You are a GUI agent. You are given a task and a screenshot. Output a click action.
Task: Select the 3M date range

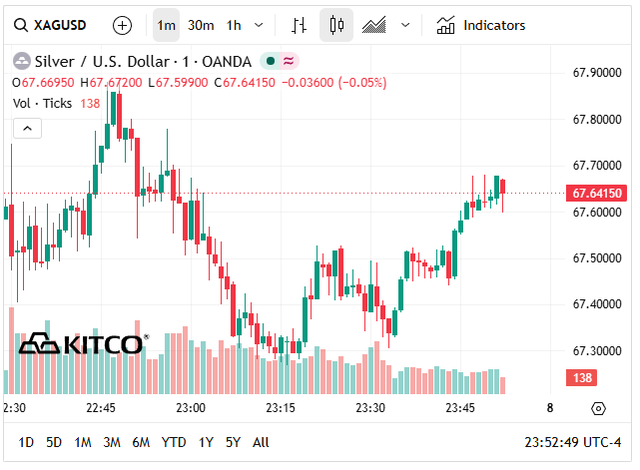pos(112,442)
